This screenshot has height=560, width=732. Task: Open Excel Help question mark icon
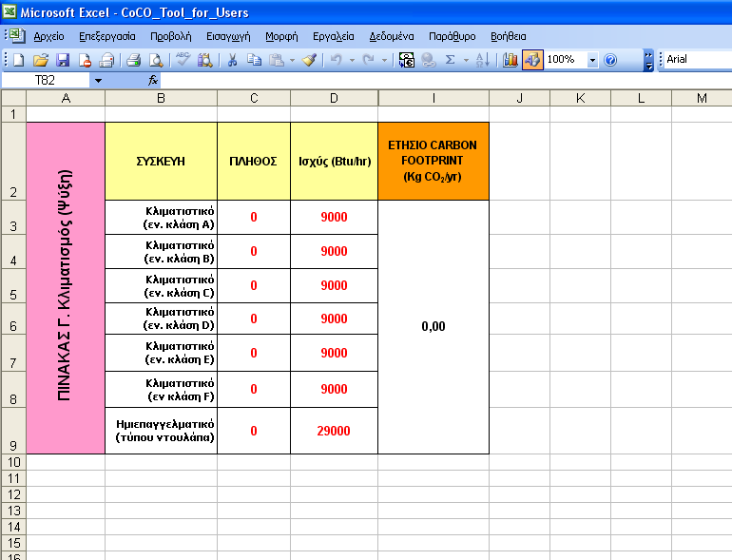(x=610, y=60)
